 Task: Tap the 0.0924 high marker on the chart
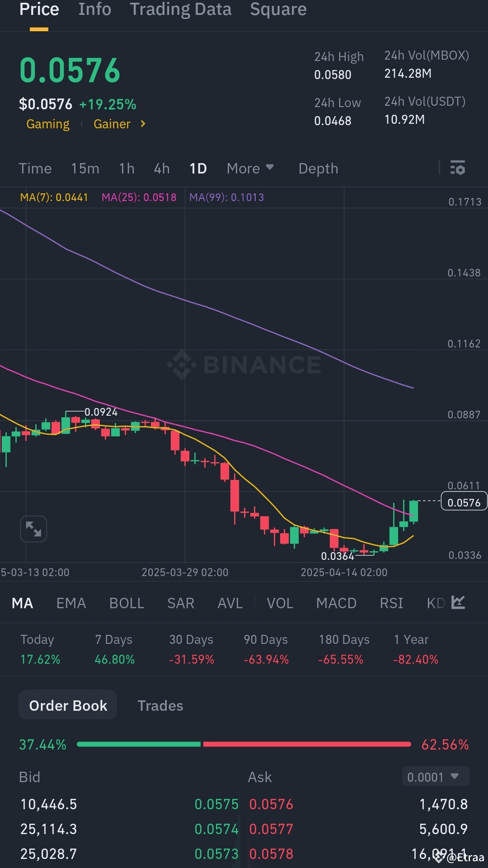point(101,412)
